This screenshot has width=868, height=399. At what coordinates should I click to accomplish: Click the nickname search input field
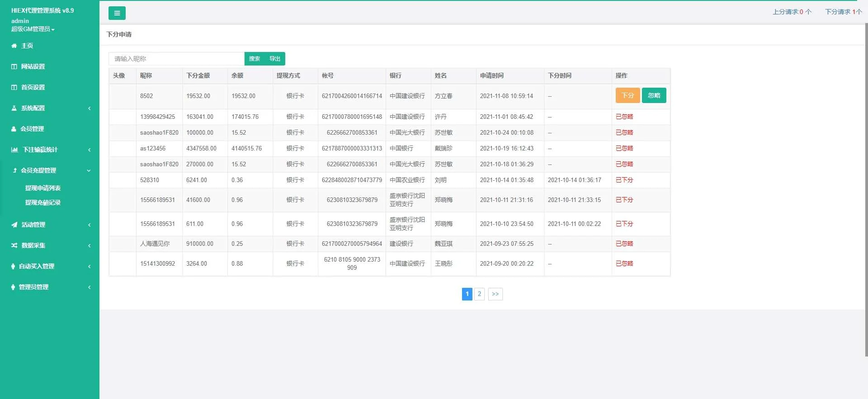click(x=176, y=59)
